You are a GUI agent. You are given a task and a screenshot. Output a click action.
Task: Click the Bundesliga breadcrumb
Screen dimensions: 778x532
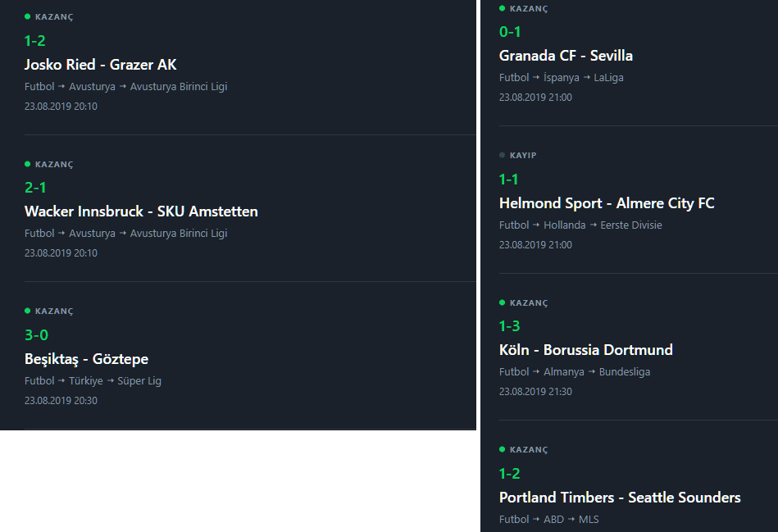pyautogui.click(x=625, y=371)
